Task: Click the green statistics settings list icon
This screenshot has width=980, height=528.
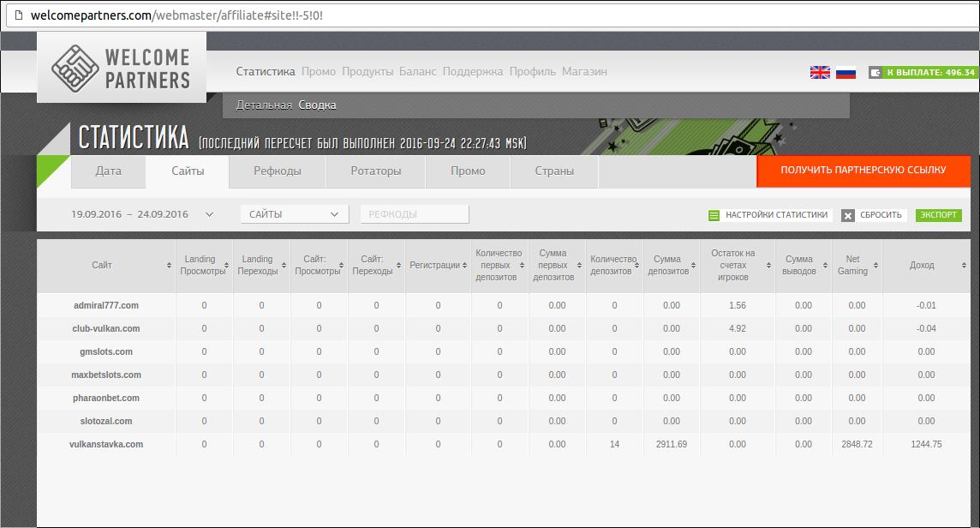Action: (x=714, y=215)
